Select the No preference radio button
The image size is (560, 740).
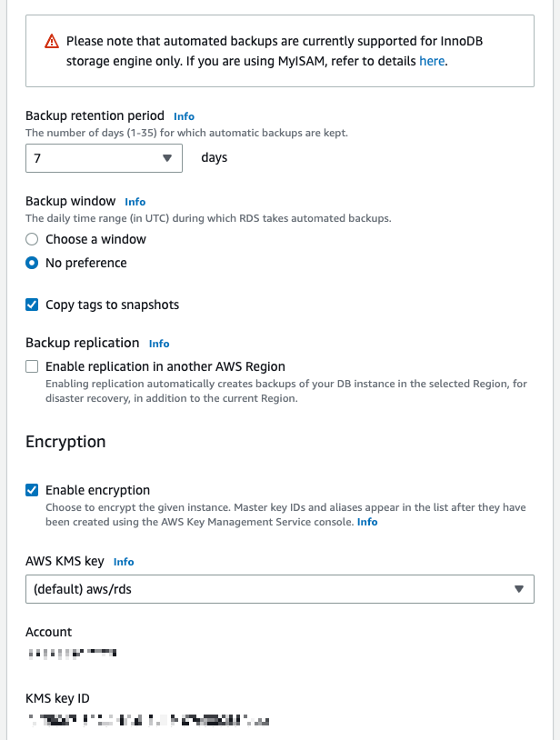[32, 263]
